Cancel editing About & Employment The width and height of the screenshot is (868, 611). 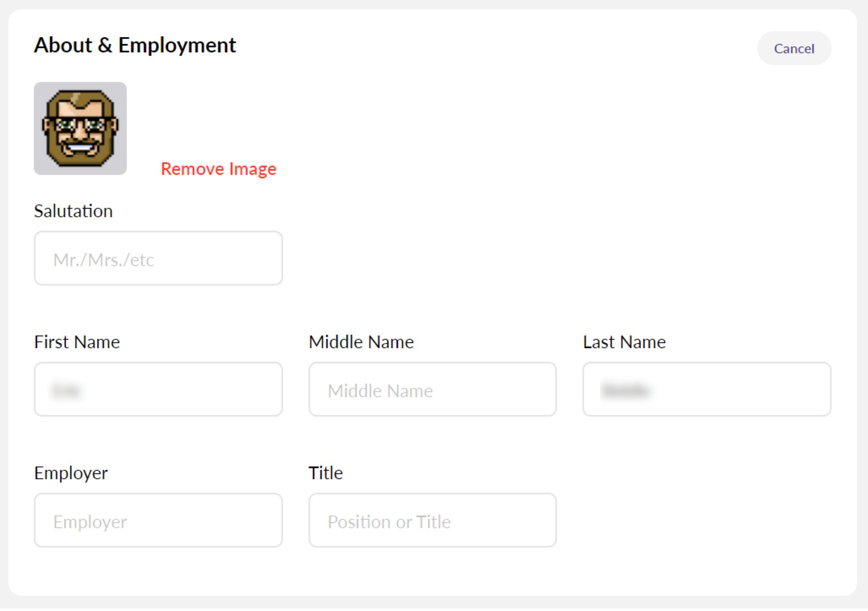[x=794, y=48]
